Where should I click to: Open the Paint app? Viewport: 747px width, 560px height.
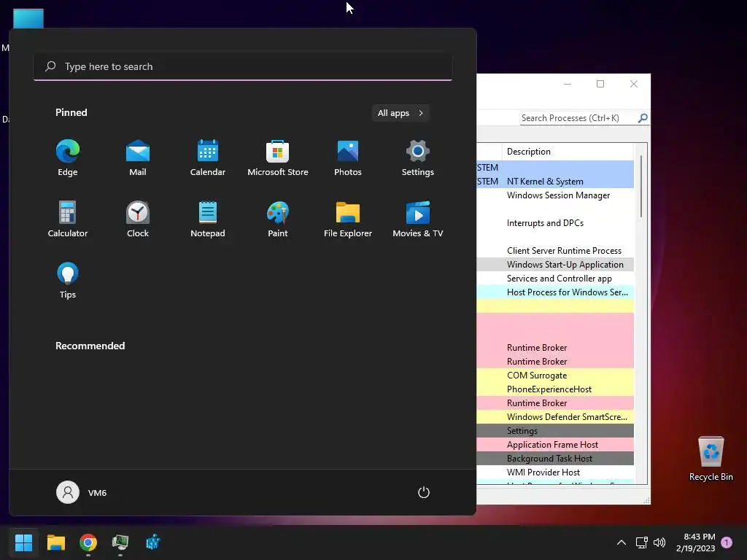pos(278,219)
